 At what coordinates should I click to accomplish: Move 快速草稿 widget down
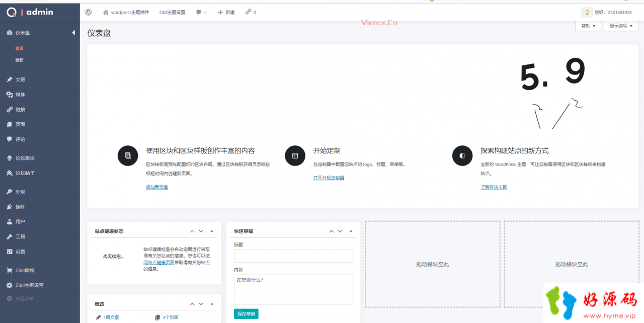341,231
